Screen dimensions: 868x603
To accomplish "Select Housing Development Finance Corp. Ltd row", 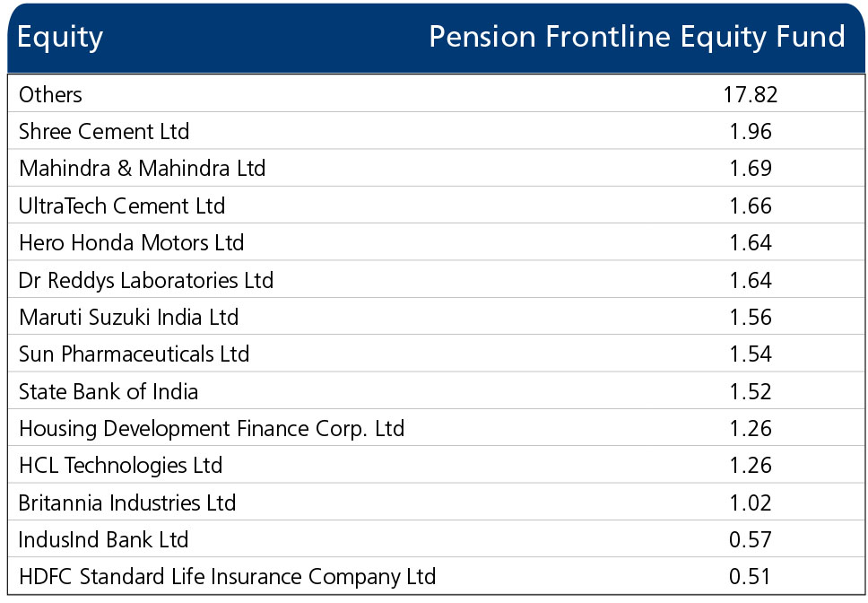I will tap(436, 428).
